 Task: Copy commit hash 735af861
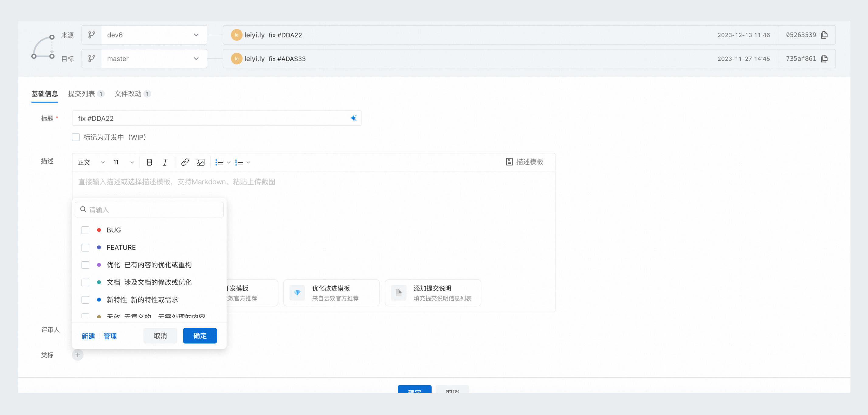tap(824, 58)
